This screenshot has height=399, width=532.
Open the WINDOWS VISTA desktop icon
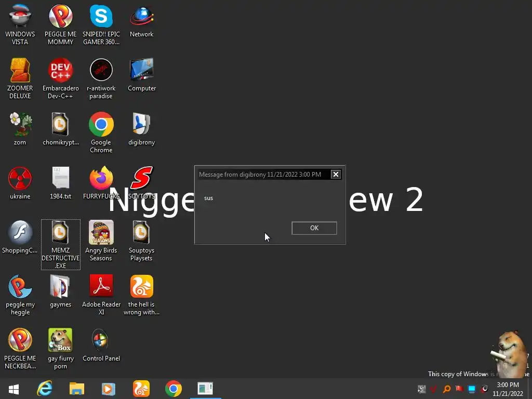(x=20, y=25)
